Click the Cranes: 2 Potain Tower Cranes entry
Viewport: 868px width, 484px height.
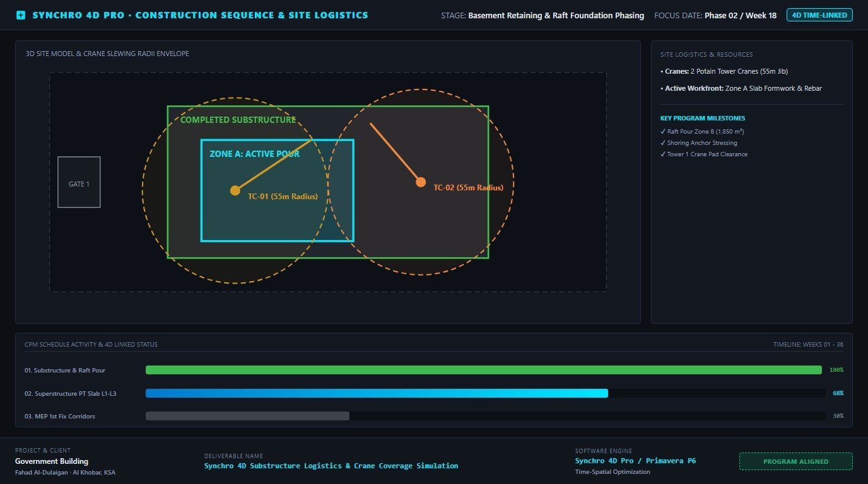tap(724, 71)
